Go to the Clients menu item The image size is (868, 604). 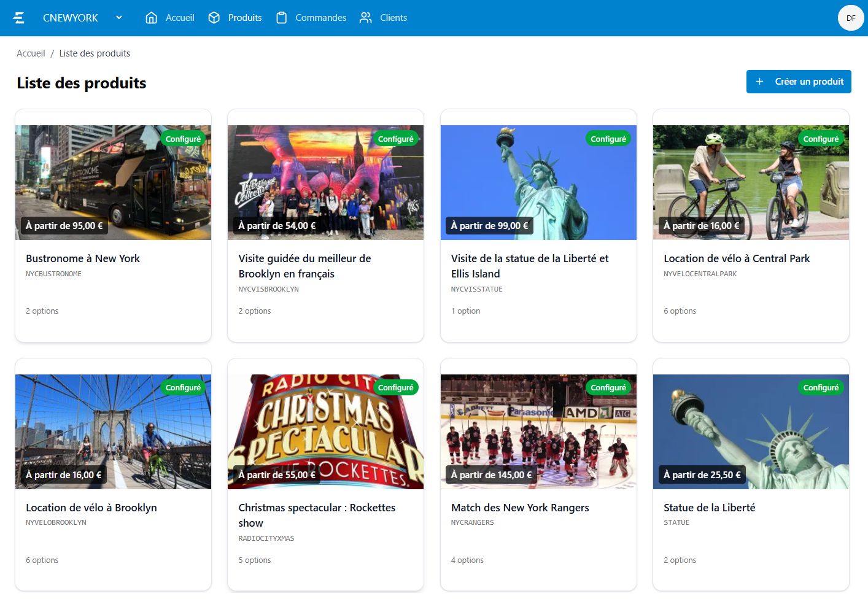tap(393, 18)
